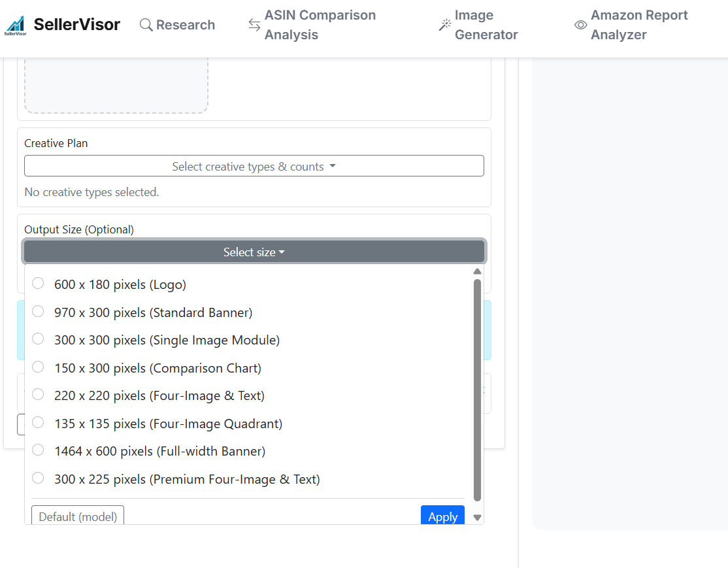The image size is (728, 568).
Task: Select 135 x 135 Four-Image Quadrant
Action: (38, 422)
